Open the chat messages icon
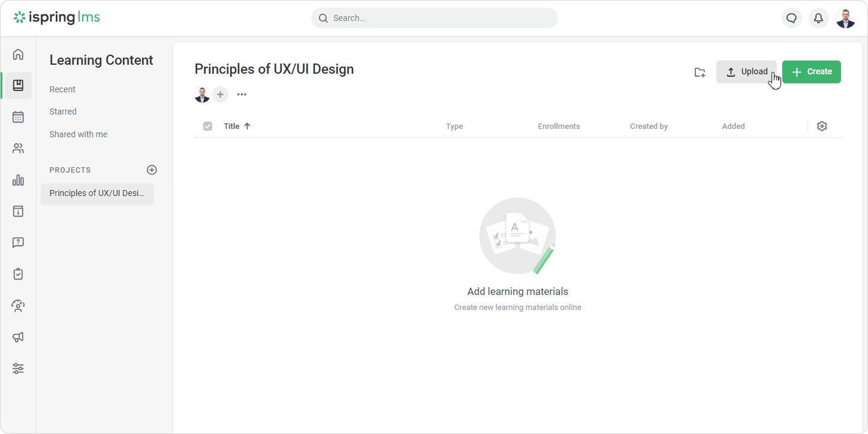The height and width of the screenshot is (434, 868). (x=791, y=18)
